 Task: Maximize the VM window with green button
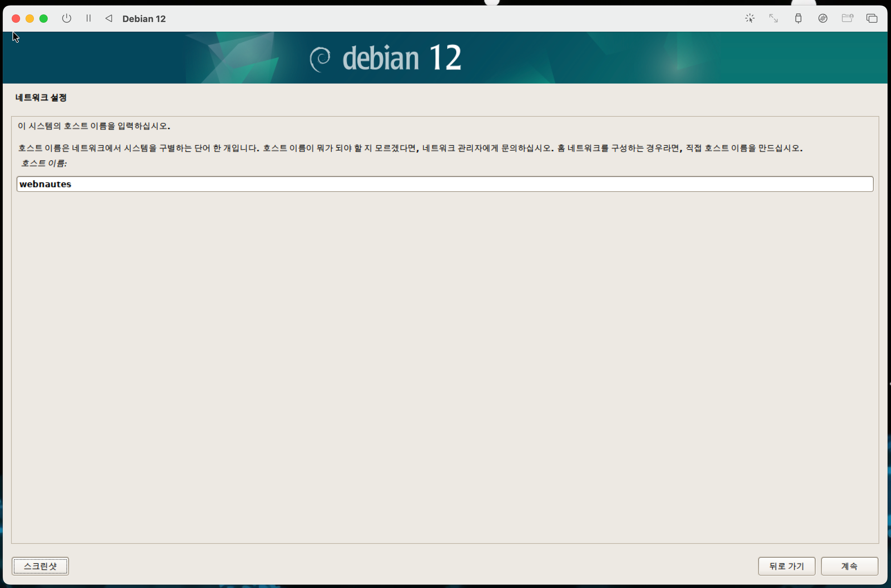click(x=44, y=18)
